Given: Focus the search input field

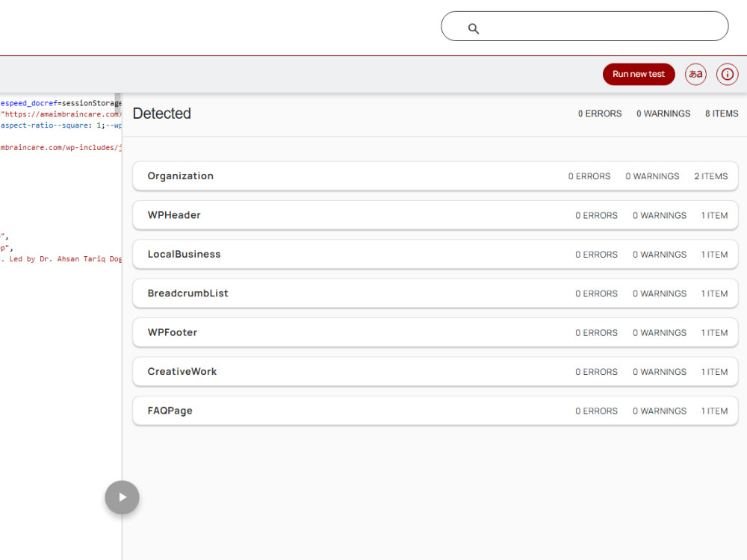Looking at the screenshot, I should tap(585, 26).
